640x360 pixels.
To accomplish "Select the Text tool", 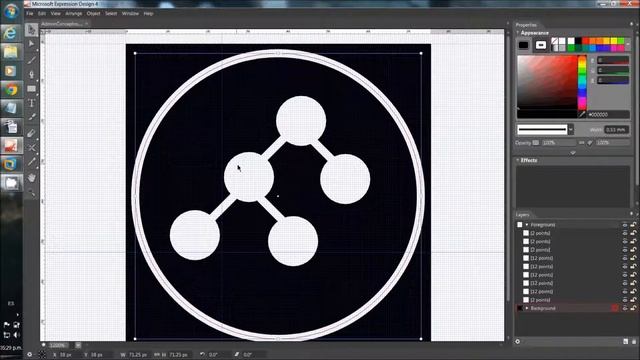I will [31, 103].
